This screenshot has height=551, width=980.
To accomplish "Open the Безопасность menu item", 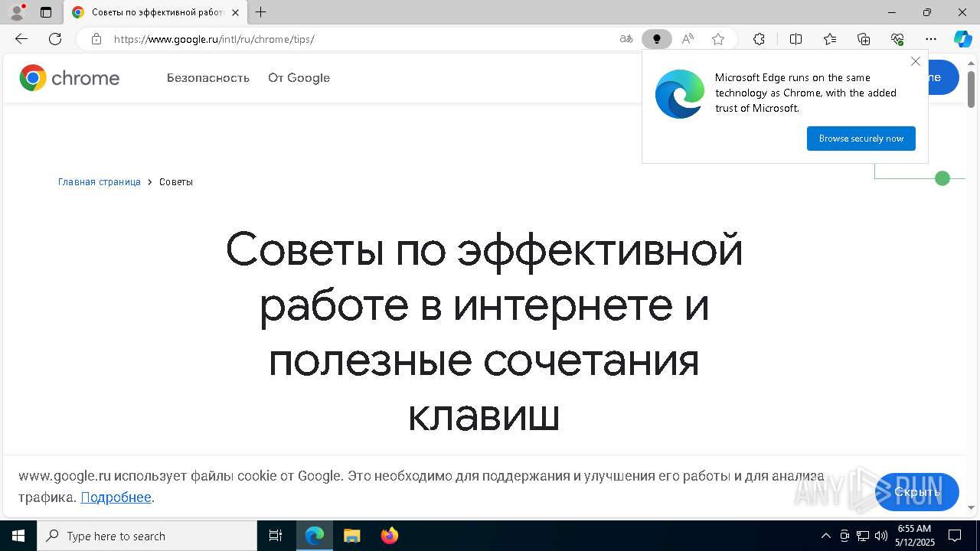I will pyautogui.click(x=208, y=78).
